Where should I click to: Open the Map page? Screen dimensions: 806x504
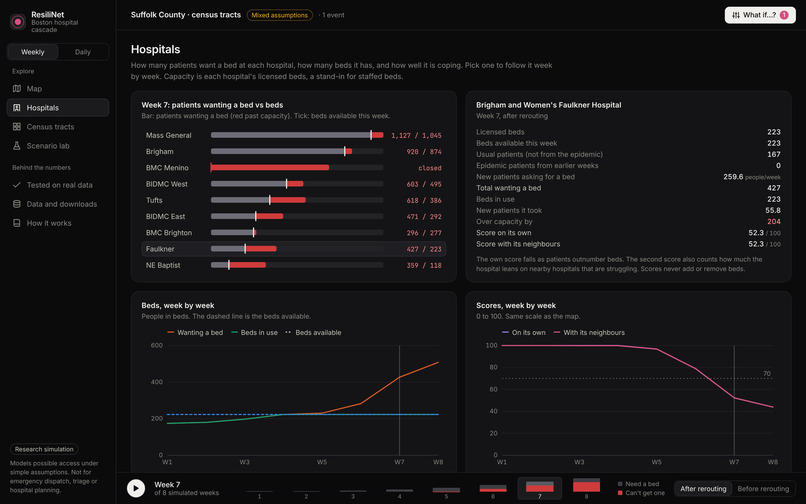click(x=58, y=88)
